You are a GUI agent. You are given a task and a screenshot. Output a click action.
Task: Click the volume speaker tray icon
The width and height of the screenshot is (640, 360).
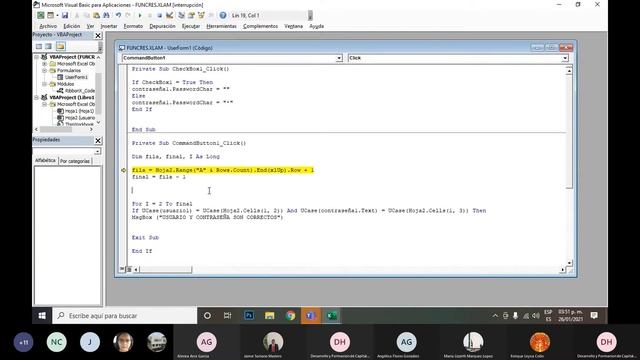tap(536, 316)
